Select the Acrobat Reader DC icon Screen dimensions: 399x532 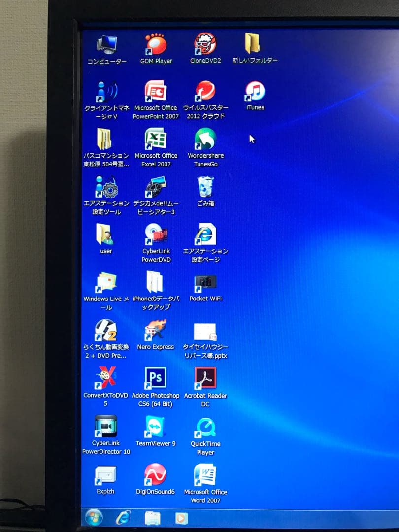[205, 379]
